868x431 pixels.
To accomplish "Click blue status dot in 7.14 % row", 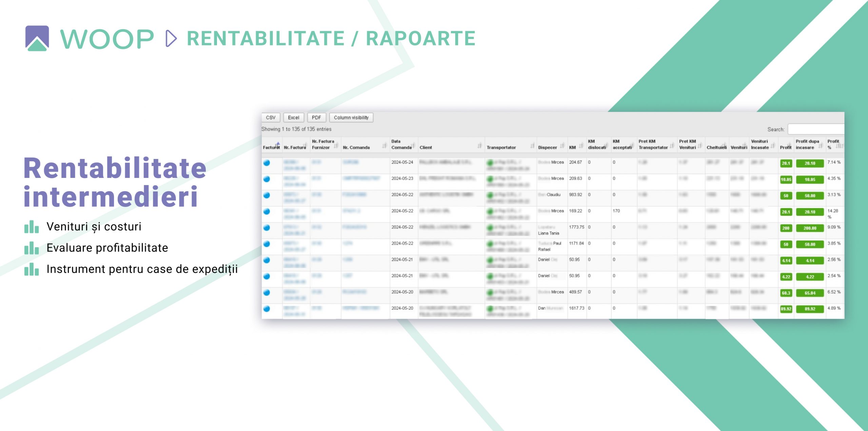I will 267,163.
